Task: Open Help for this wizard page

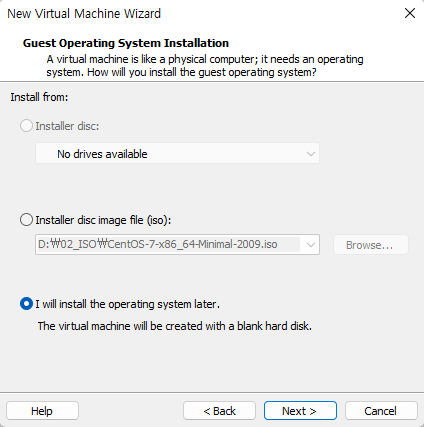Action: [42, 411]
